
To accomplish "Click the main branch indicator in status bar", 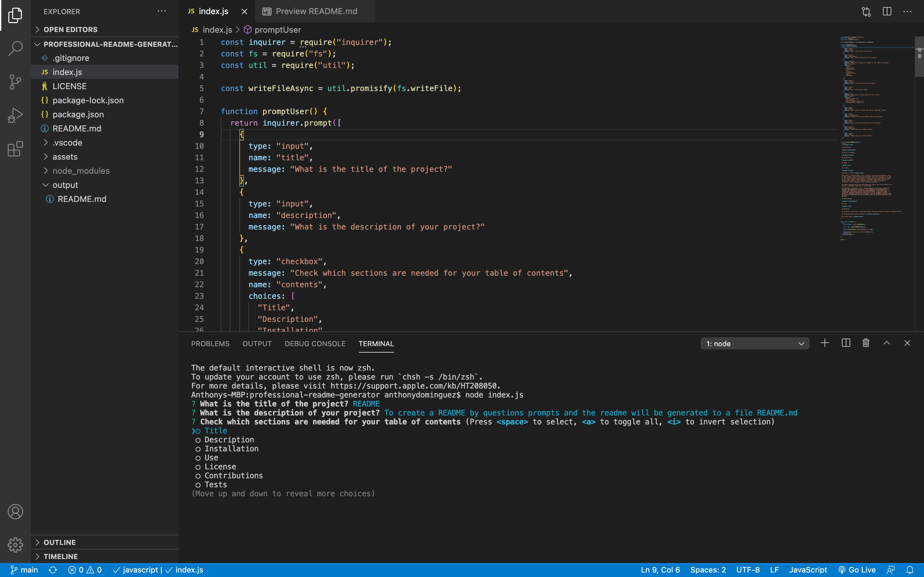I will coord(24,570).
